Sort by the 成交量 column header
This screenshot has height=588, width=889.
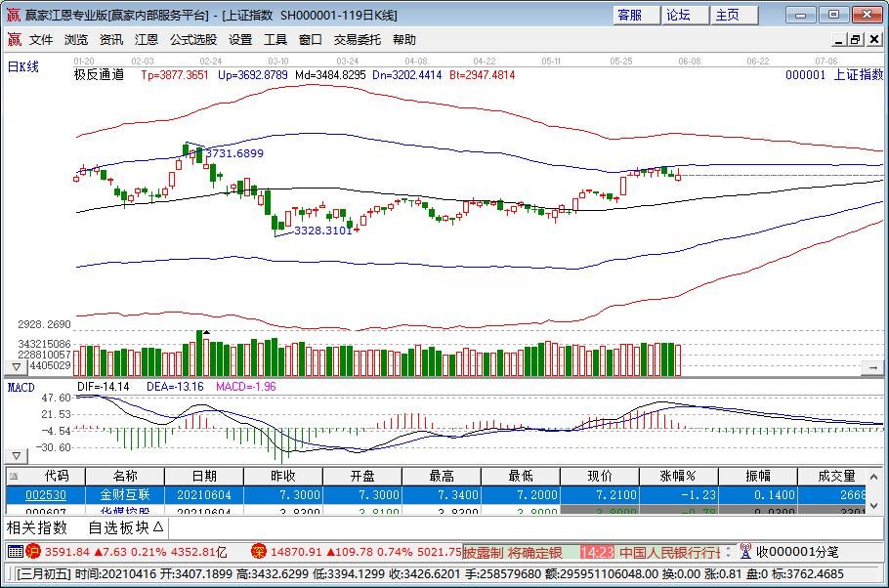831,476
